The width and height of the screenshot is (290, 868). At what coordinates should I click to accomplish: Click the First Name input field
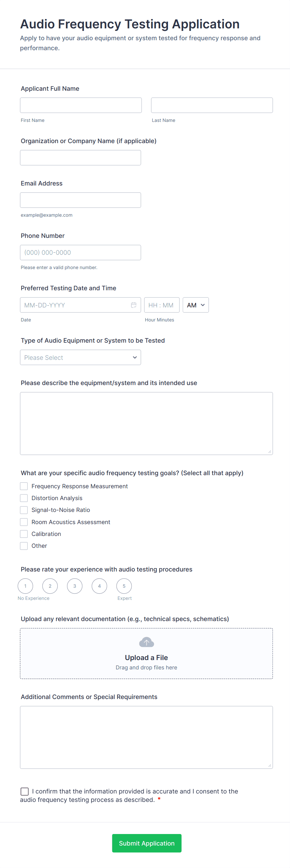pos(80,105)
